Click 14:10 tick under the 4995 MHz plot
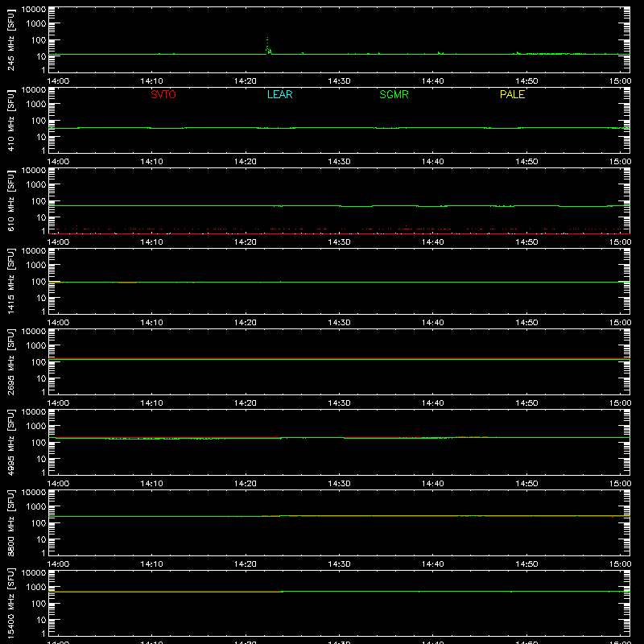644x644 pixels. [x=151, y=484]
